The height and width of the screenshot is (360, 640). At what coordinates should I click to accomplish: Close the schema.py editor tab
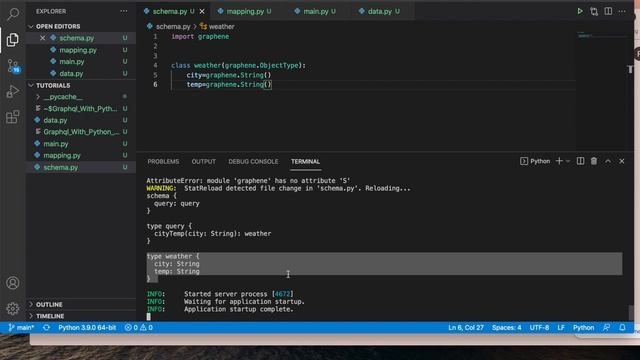202,11
